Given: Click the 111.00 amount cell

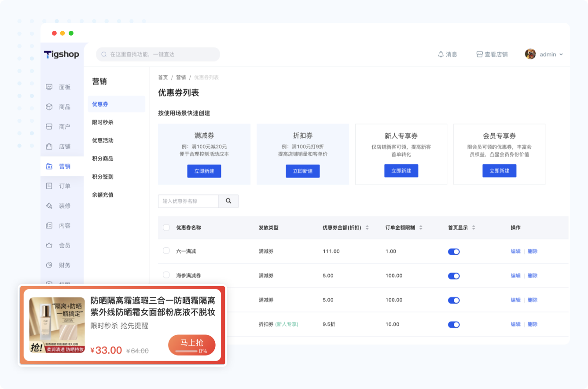Looking at the screenshot, I should 331,251.
